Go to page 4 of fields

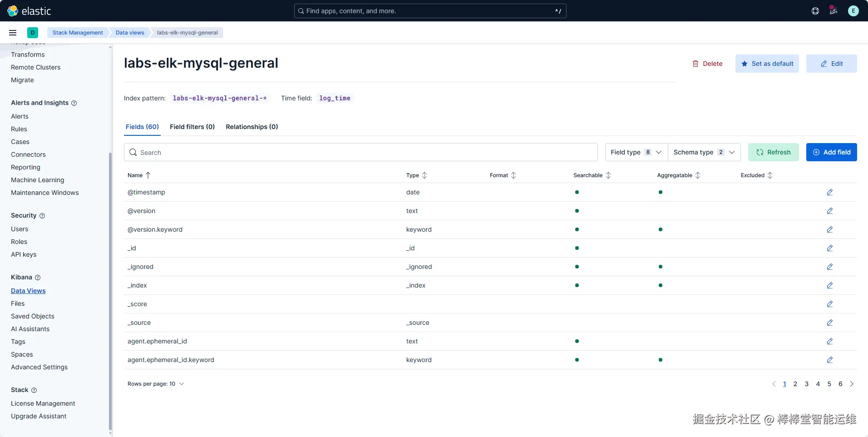(x=818, y=384)
